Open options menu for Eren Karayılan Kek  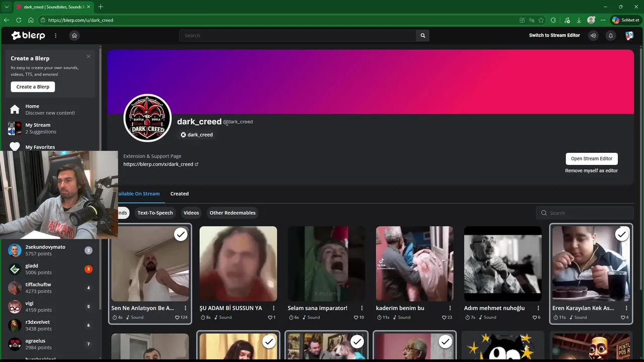click(x=626, y=308)
